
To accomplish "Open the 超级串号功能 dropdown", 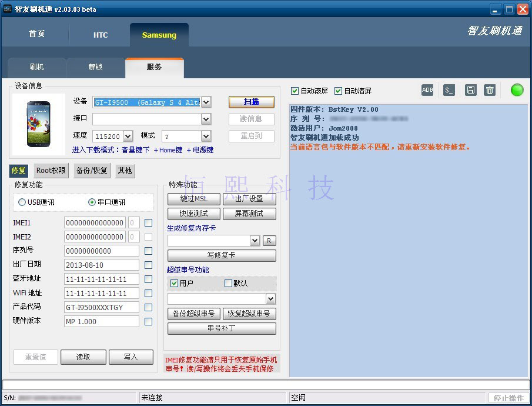I will (x=270, y=299).
